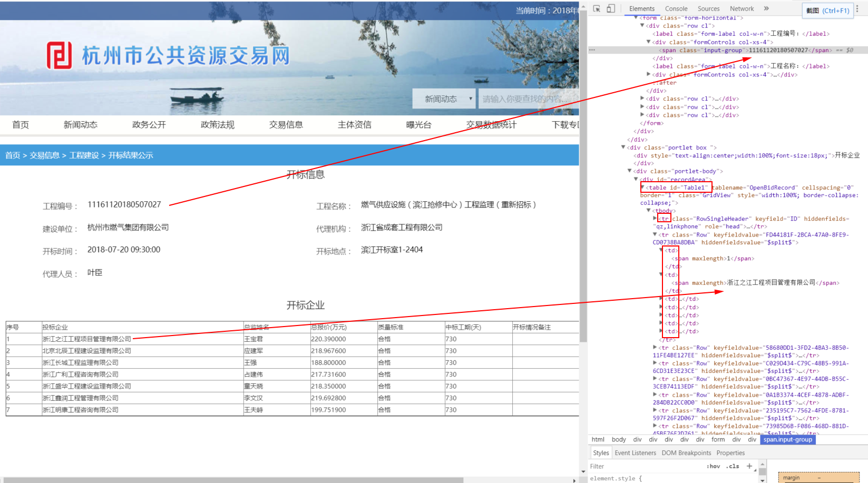Open the DOM Breakpoints sidebar tab
Screen dimensions: 868x483
pos(686,452)
